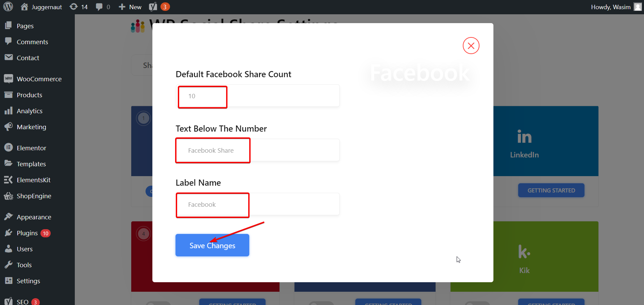
Task: Click LinkedIn Getting Started button
Action: (x=551, y=190)
